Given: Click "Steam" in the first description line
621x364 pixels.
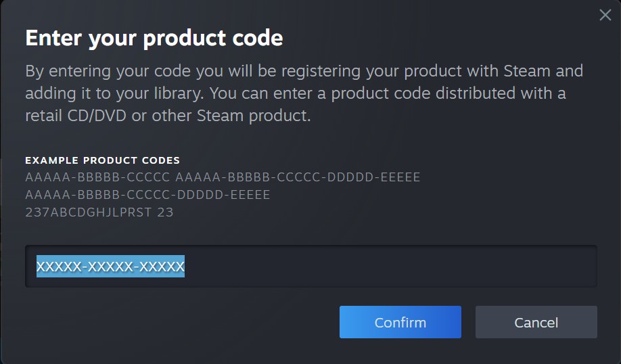Looking at the screenshot, I should [x=526, y=71].
